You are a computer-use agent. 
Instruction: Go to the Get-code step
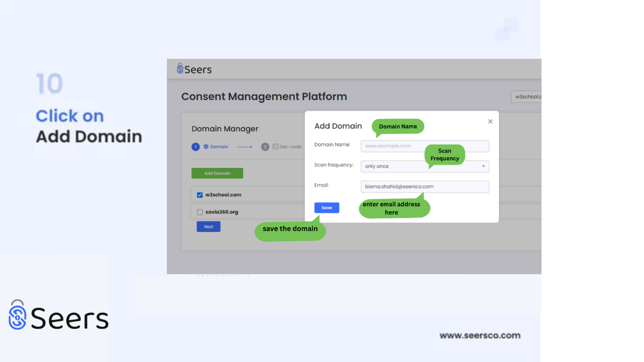click(x=281, y=147)
